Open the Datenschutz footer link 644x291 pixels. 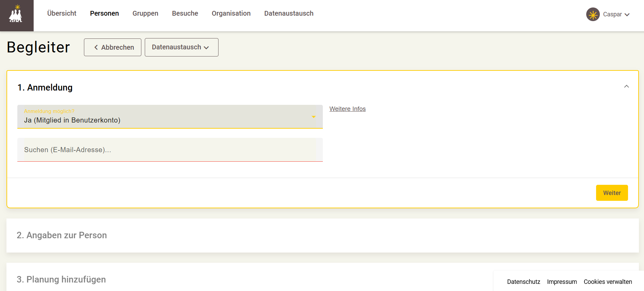tap(523, 282)
